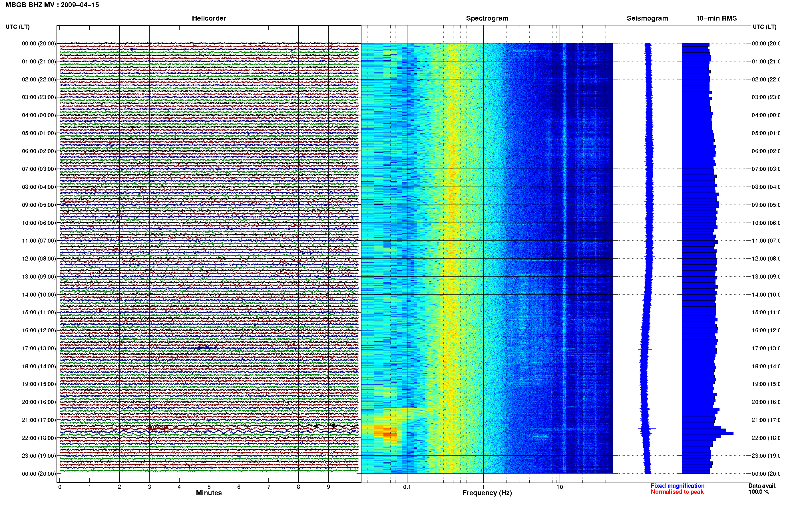
Task: Select left time label '07:00 (03:00)'
Action: tap(39, 169)
